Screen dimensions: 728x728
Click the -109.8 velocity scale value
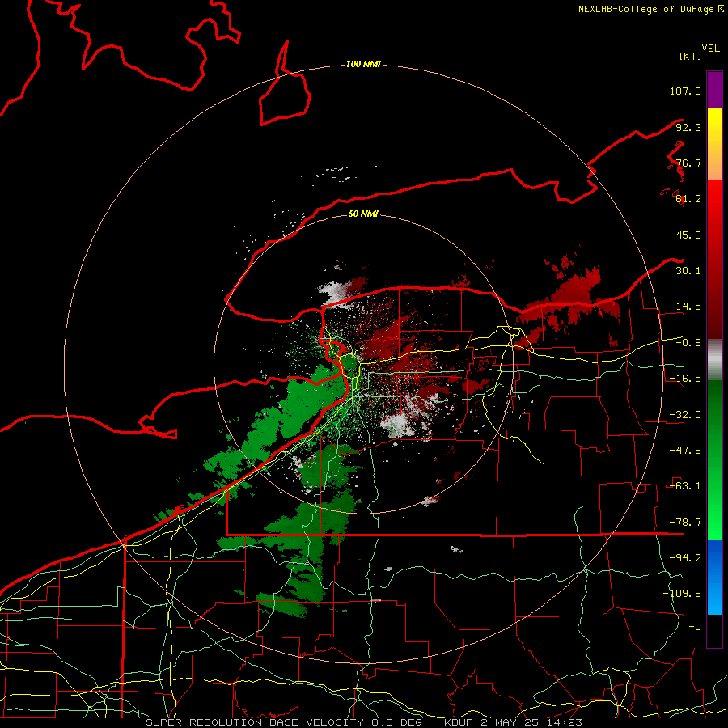point(682,594)
